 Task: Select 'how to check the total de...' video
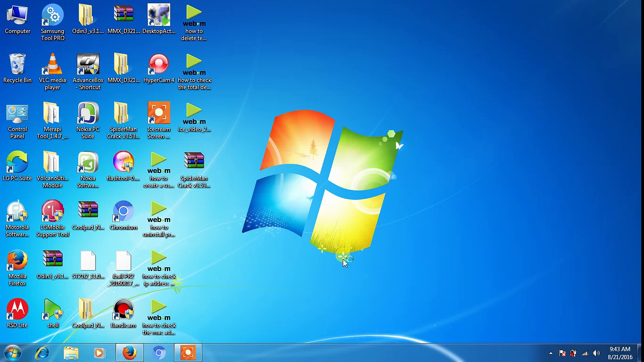(194, 72)
